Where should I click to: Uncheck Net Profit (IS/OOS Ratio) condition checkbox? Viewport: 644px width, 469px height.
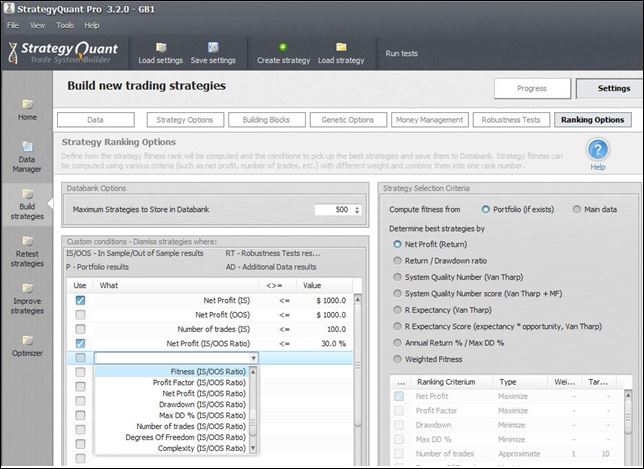(80, 343)
